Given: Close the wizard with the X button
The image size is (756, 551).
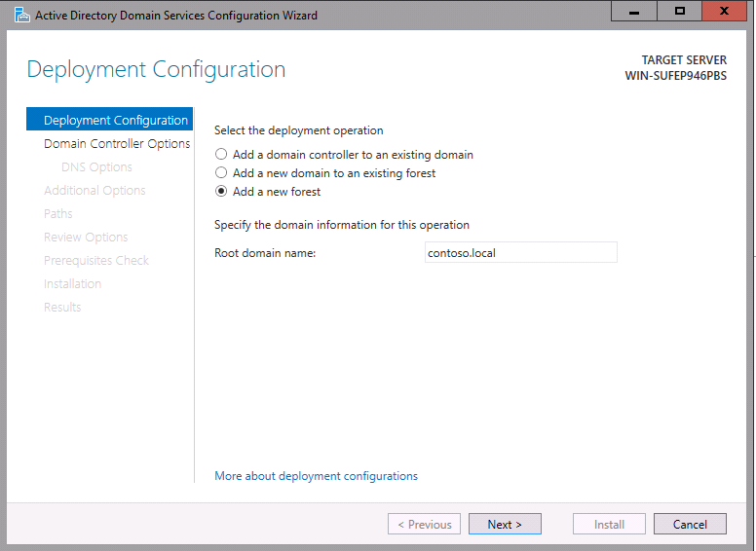Looking at the screenshot, I should 724,11.
